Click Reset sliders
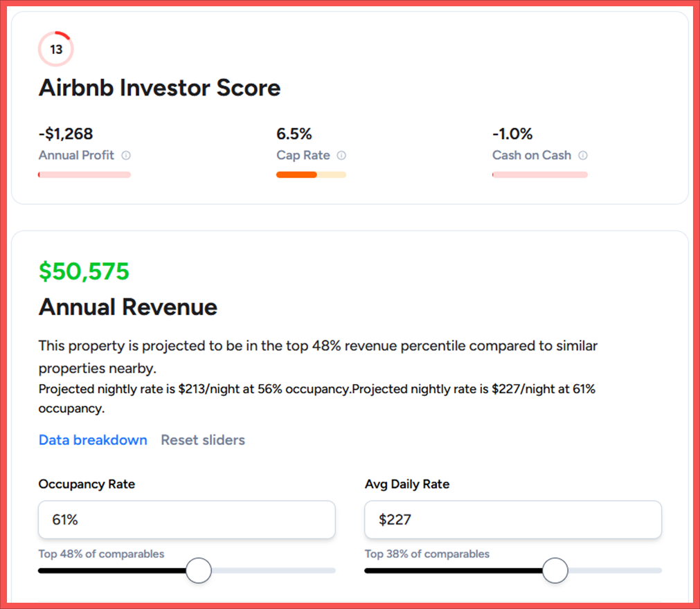The height and width of the screenshot is (609, 700). point(203,440)
